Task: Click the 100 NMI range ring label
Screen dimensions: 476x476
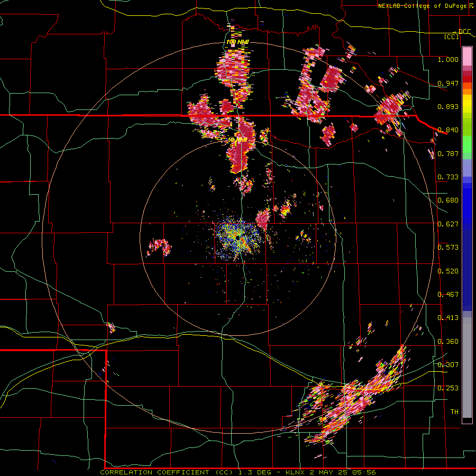Action: (237, 42)
